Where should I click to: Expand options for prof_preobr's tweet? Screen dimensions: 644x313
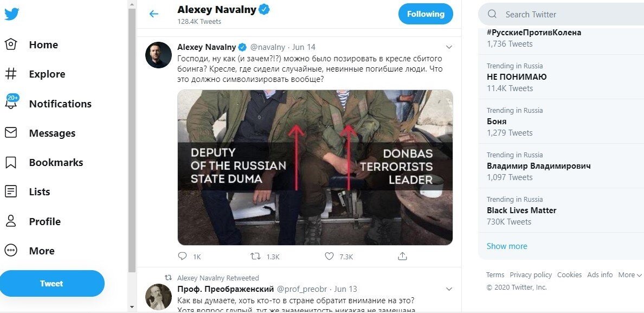point(449,289)
